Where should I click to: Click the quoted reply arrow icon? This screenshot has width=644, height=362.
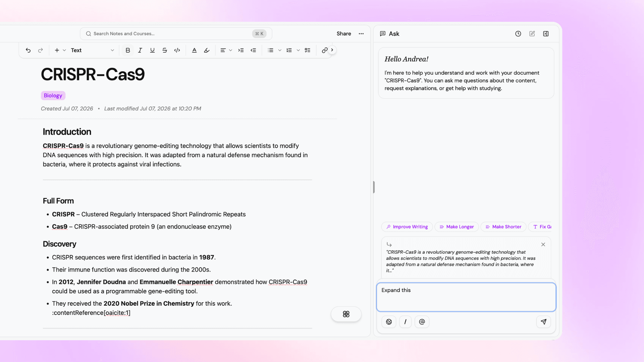[389, 244]
